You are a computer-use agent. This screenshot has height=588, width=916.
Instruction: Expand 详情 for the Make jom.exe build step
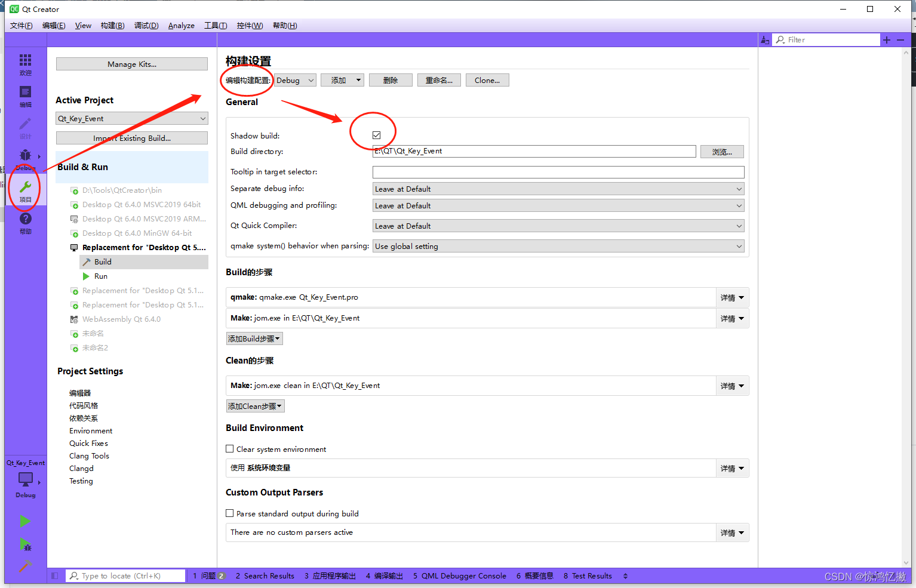[x=732, y=319]
